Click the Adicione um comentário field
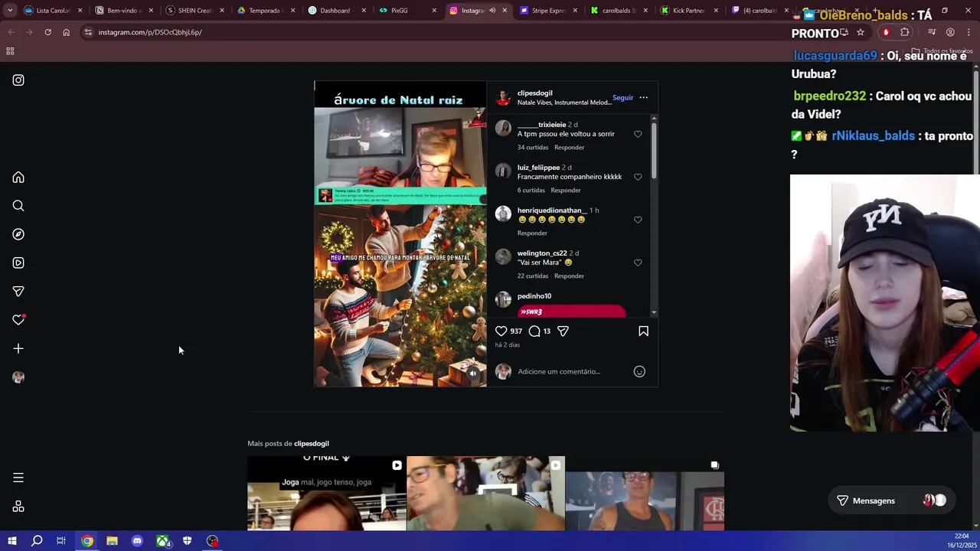This screenshot has width=980, height=551. click(573, 371)
